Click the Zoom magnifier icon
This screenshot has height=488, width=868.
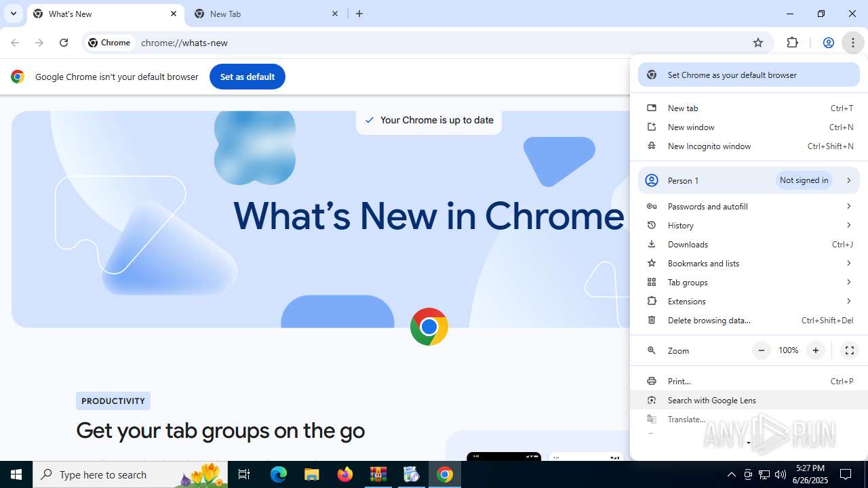click(652, 350)
